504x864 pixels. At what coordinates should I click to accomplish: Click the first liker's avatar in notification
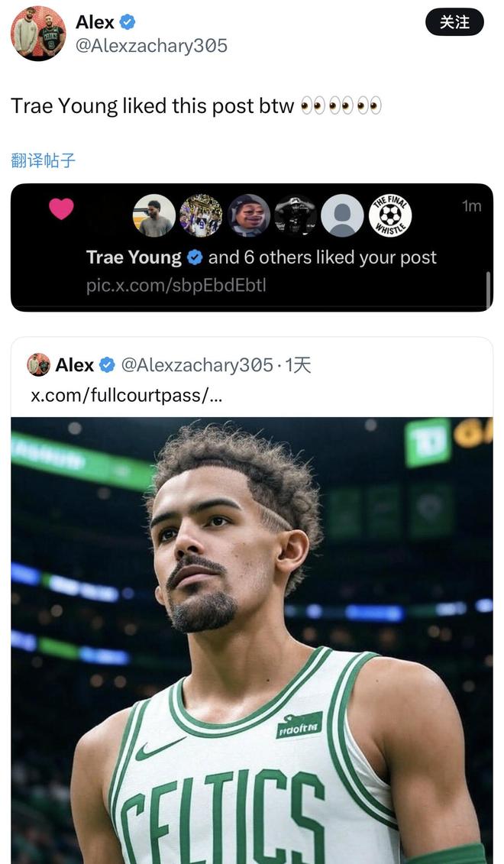154,215
